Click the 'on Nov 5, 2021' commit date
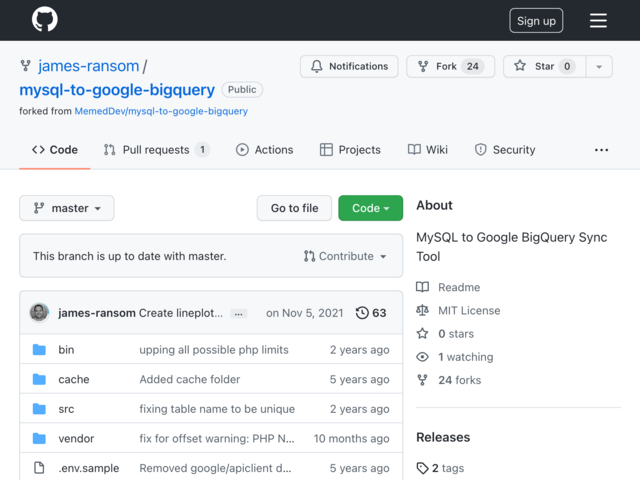 click(304, 313)
